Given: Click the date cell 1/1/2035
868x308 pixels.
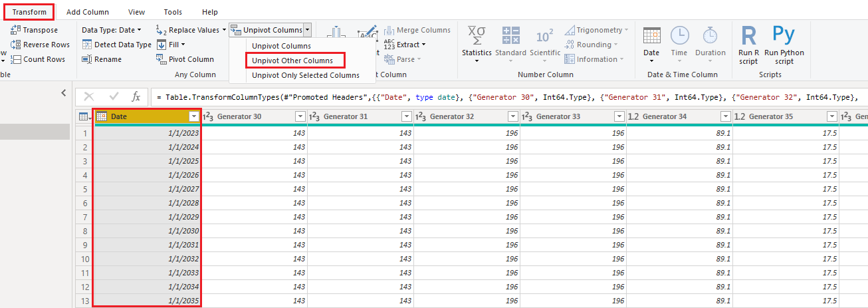Looking at the screenshot, I should [147, 301].
